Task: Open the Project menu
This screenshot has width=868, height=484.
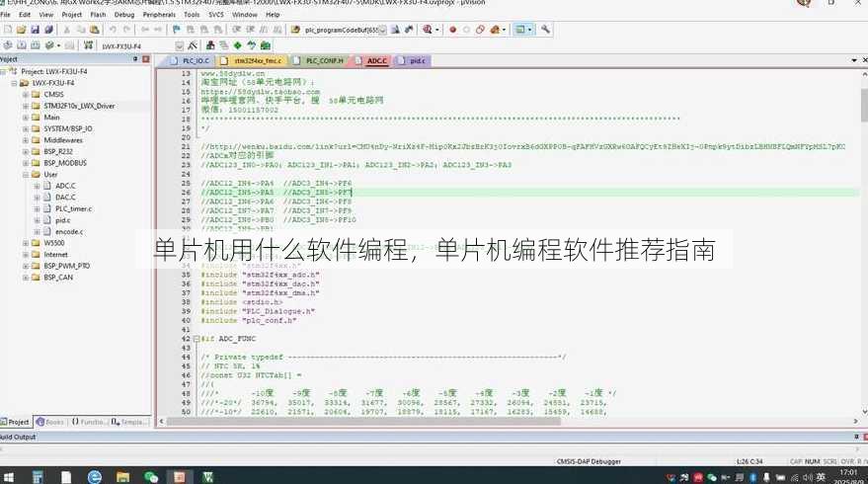Action: (x=71, y=15)
